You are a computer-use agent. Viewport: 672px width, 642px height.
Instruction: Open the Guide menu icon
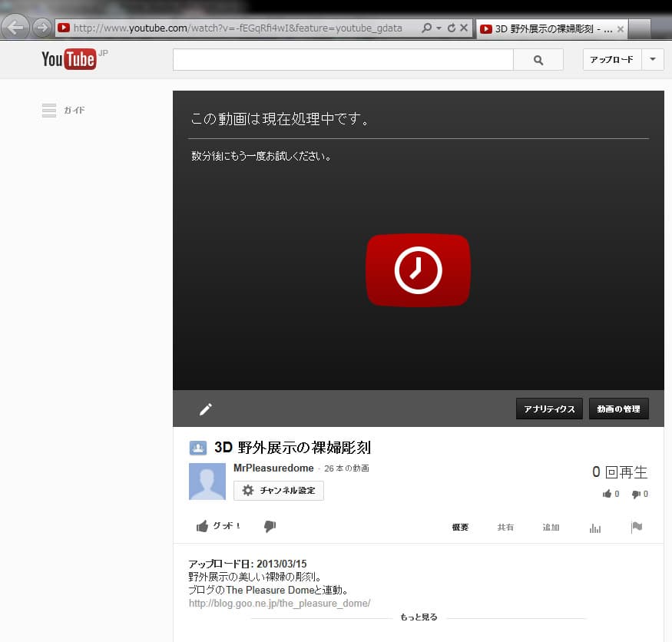point(49,111)
